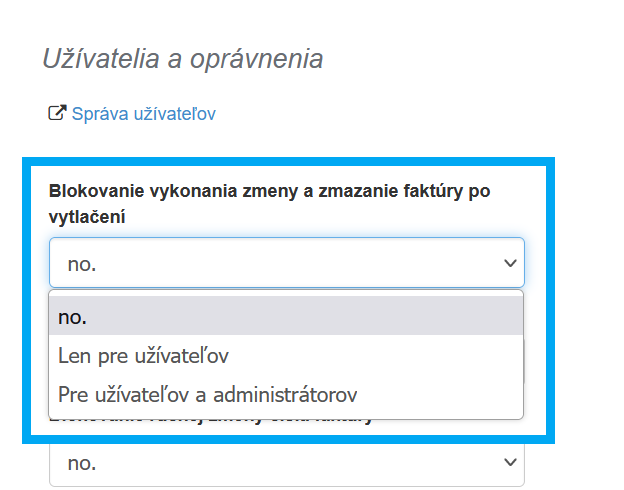Collapse the Blokovanie vykonania zmeny combo box
Viewport: 624px width, 490px height.
pyautogui.click(x=285, y=263)
